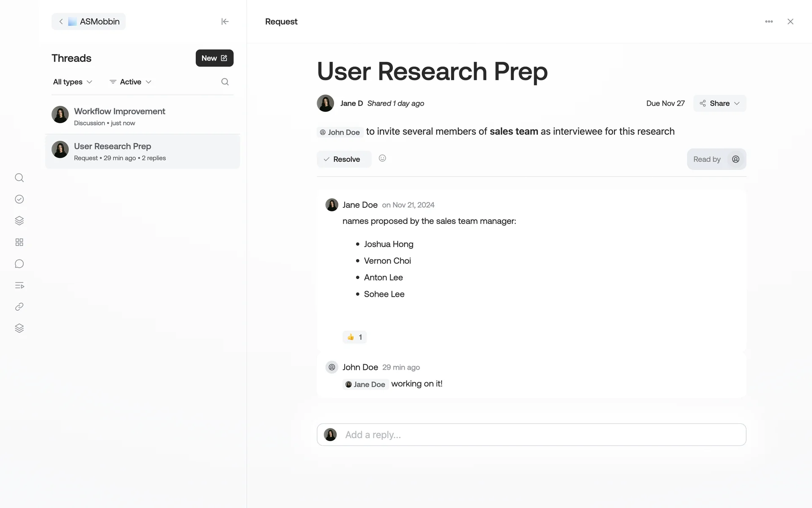
Task: Create a New thread
Action: point(214,58)
